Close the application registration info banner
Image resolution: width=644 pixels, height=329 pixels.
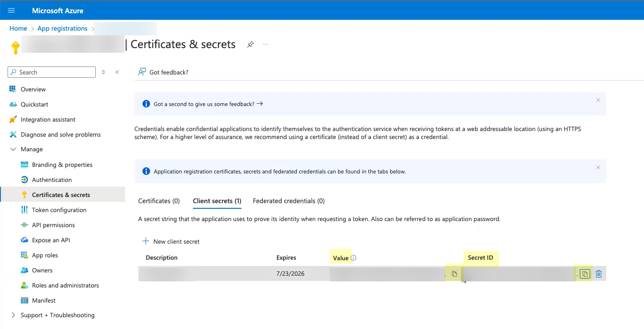[598, 167]
